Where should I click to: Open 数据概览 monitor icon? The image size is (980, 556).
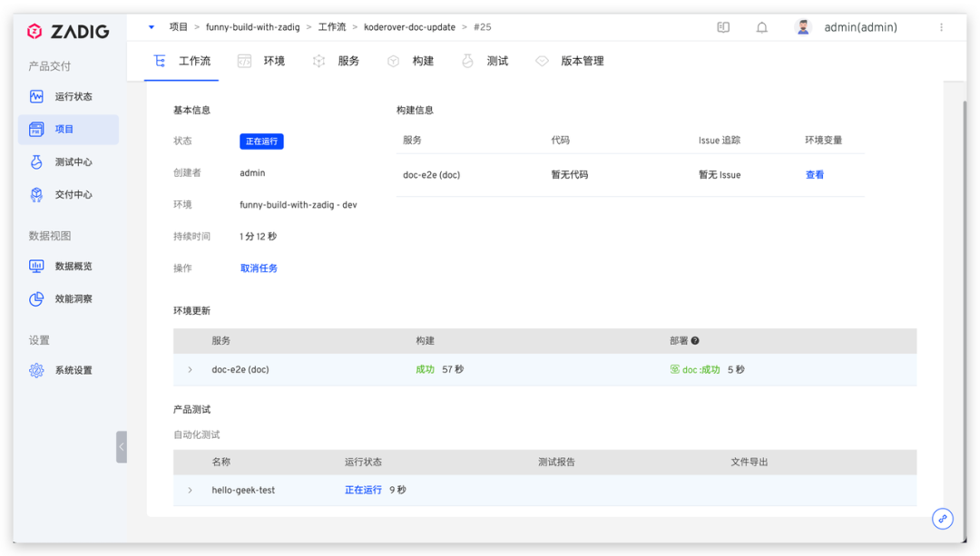[x=36, y=266]
